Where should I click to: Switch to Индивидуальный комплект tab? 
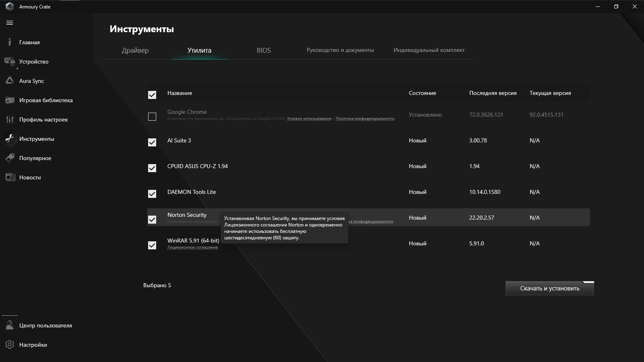[x=429, y=50]
